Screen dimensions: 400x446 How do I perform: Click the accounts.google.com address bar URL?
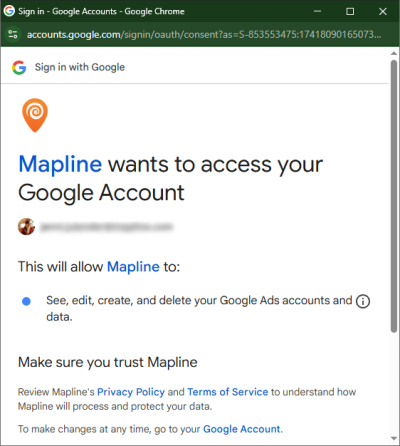[x=204, y=34]
